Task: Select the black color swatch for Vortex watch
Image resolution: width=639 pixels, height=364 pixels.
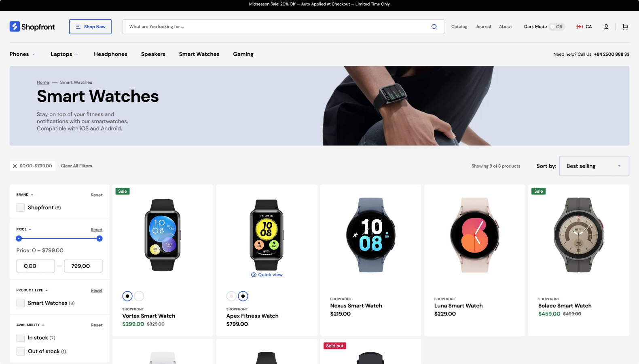Action: coord(127,296)
